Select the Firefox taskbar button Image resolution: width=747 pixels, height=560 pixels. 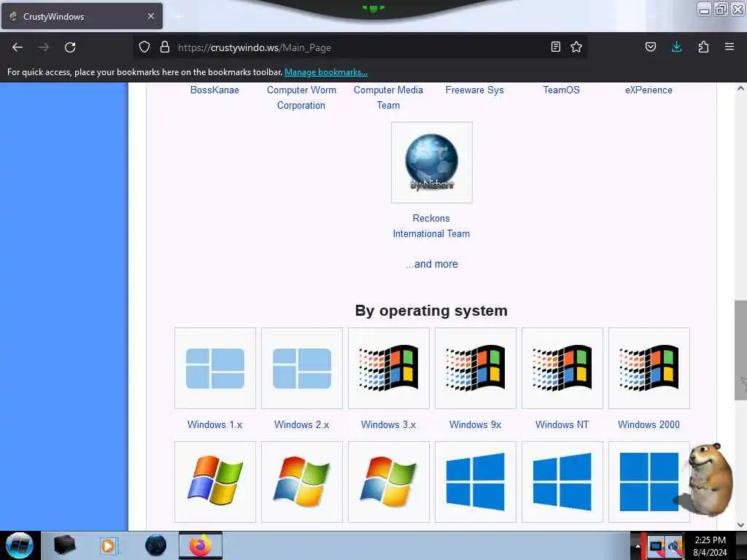(x=201, y=545)
